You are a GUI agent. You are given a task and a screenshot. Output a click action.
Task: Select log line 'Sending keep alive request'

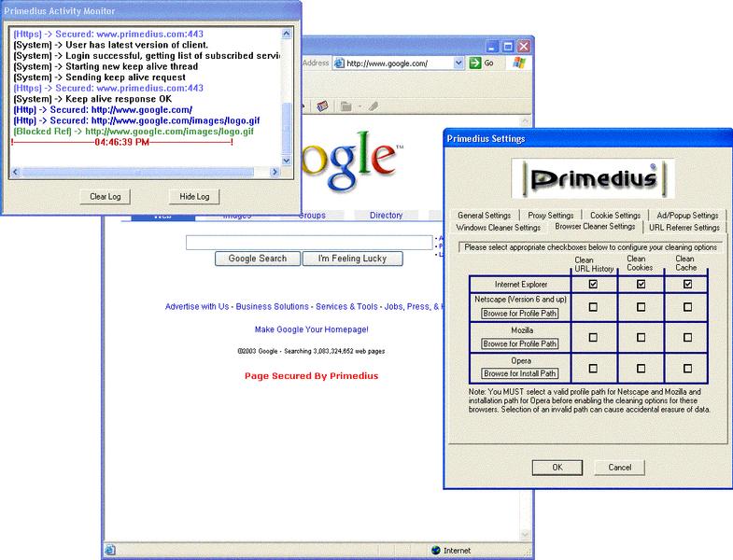point(100,77)
